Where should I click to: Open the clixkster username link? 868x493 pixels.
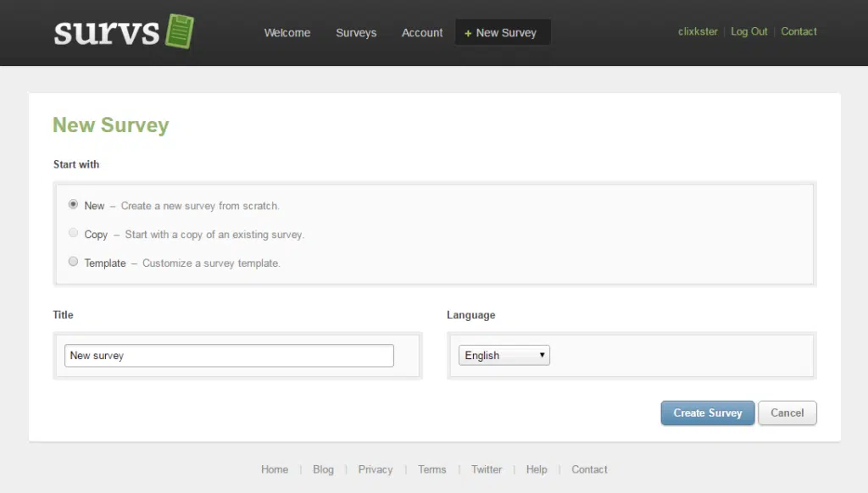pyautogui.click(x=698, y=31)
